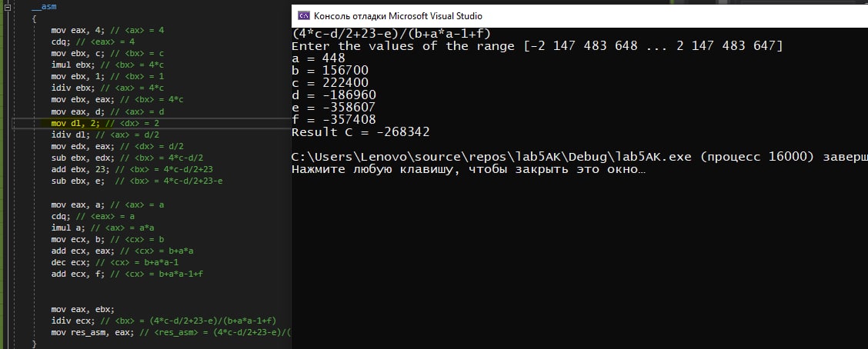Click the 'add ebx, 23;' line

coord(131,169)
